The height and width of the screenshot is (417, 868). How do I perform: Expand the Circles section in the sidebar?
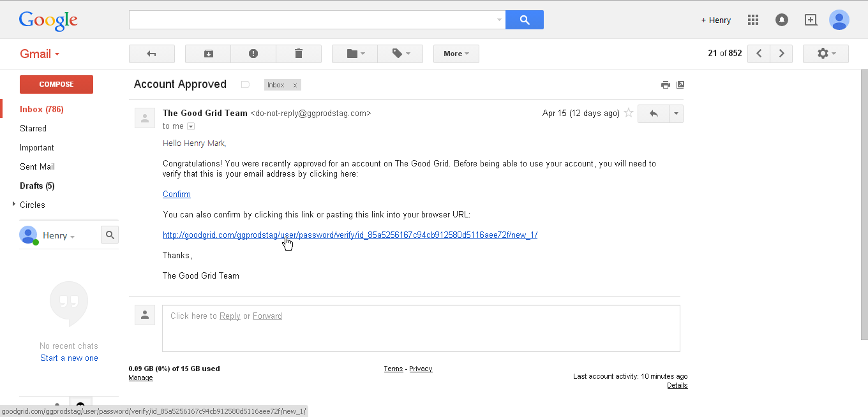click(x=14, y=205)
